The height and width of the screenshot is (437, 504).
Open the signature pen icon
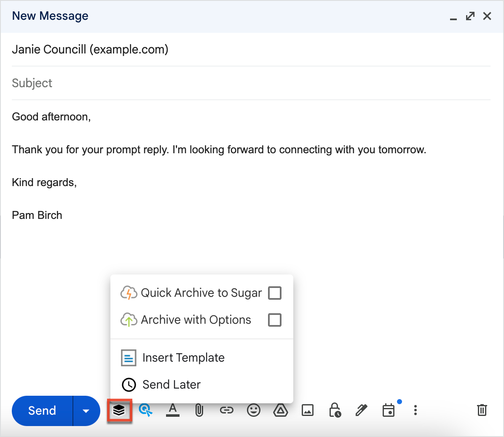361,410
